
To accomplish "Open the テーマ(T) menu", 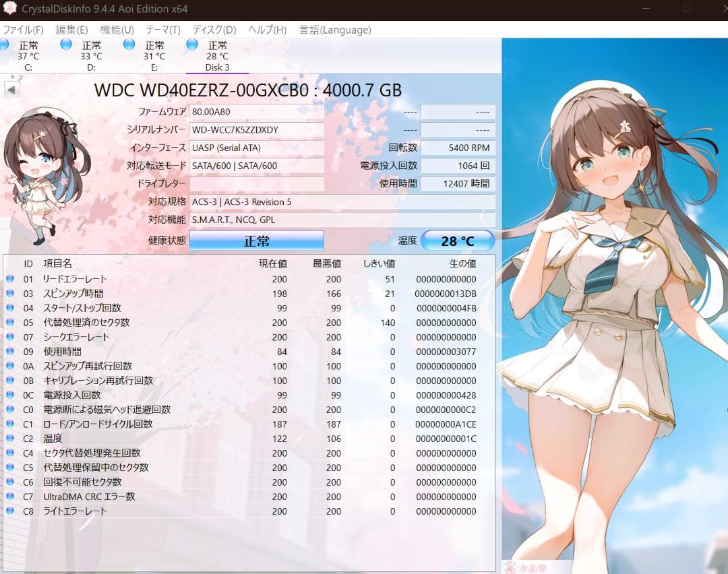I will [163, 30].
